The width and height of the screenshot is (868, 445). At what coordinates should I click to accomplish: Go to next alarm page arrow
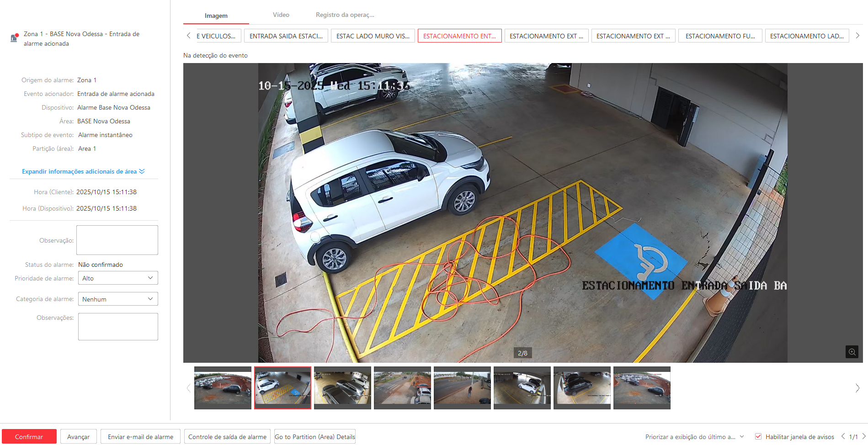coord(863,436)
